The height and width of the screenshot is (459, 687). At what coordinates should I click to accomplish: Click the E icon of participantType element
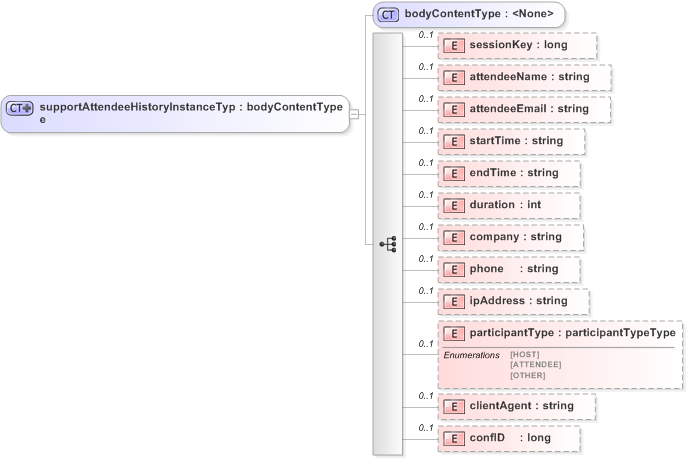[x=454, y=333]
